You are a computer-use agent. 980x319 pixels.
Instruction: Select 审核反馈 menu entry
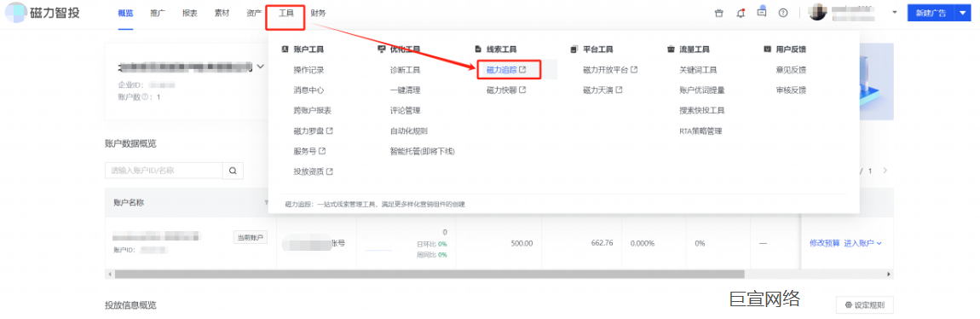[791, 90]
